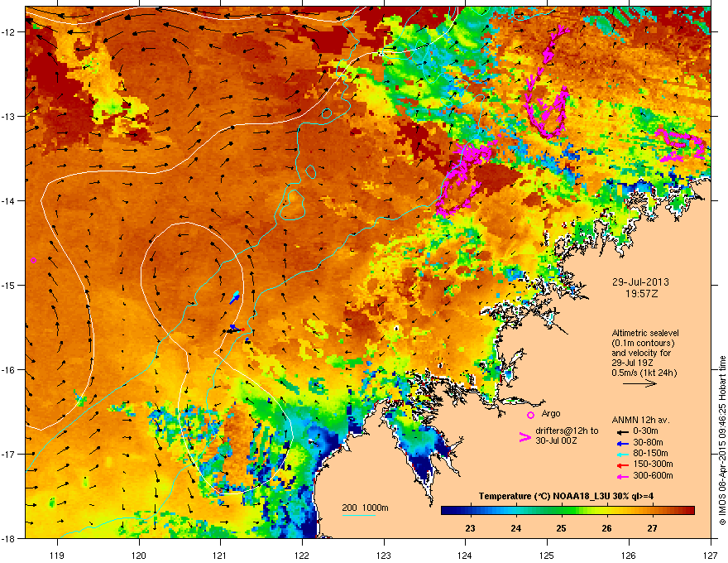The height and width of the screenshot is (563, 728).
Task: Click the longitude axis label 125
Action: 547,555
